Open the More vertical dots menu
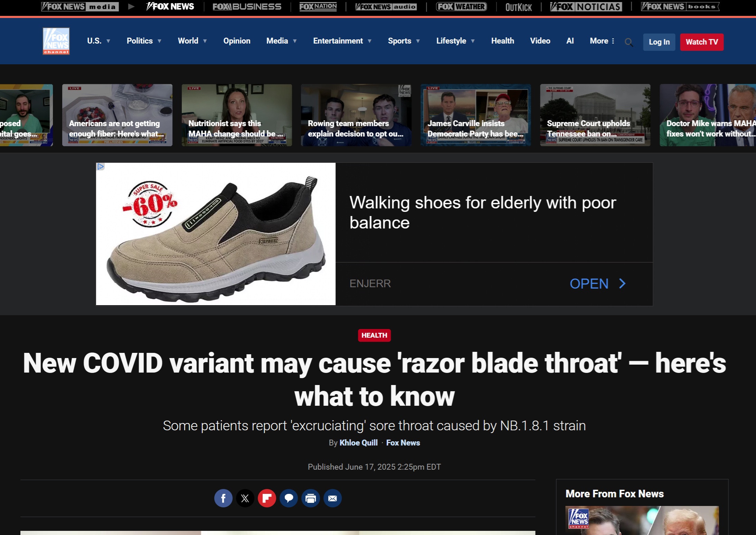The height and width of the screenshot is (535, 756). click(x=613, y=41)
